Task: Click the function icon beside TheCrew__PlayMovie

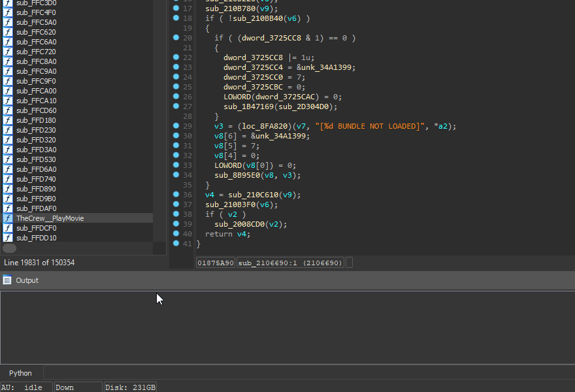Action: 8,218
